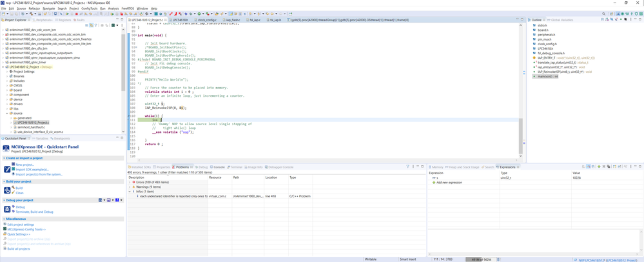Click the Maximize icon of Problems view
Screen dimensions: 644x262
click(x=422, y=166)
